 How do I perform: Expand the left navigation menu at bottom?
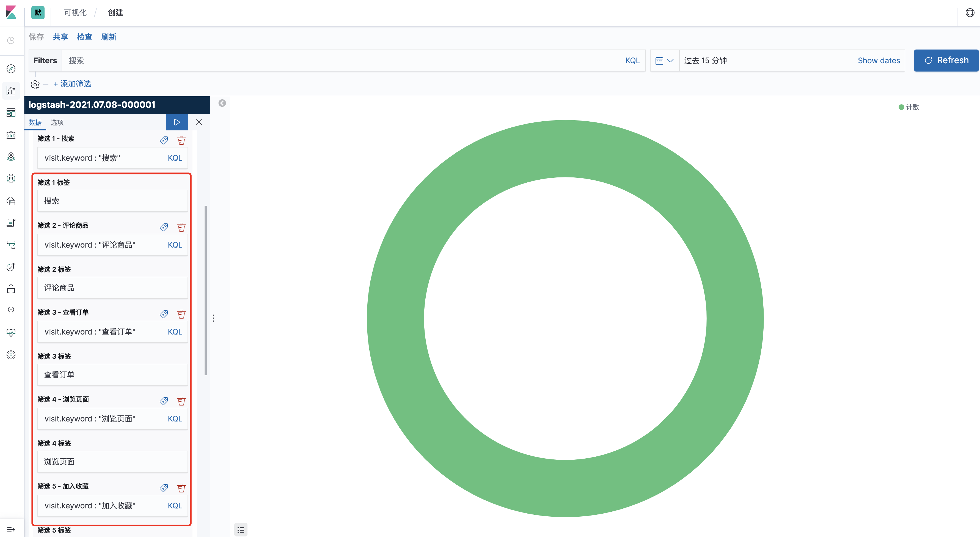click(x=11, y=529)
